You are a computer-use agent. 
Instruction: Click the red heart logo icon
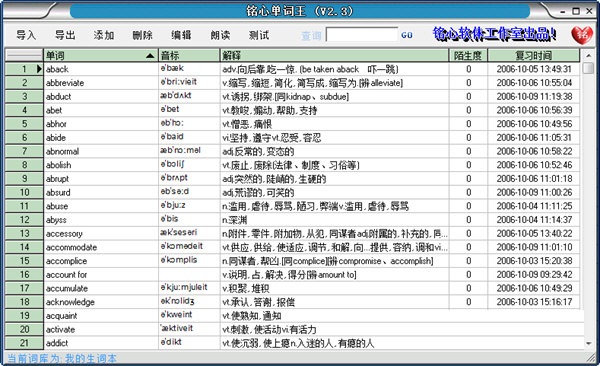point(582,35)
